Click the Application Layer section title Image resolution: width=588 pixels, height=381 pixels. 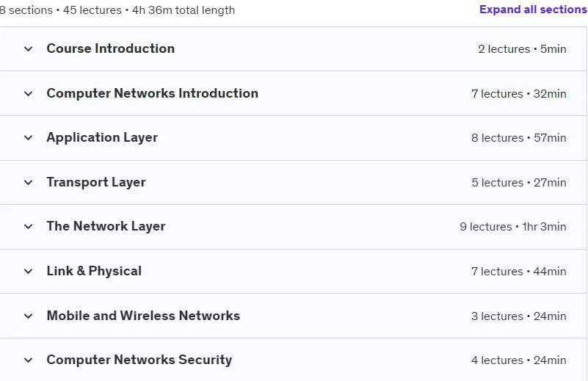coord(102,137)
